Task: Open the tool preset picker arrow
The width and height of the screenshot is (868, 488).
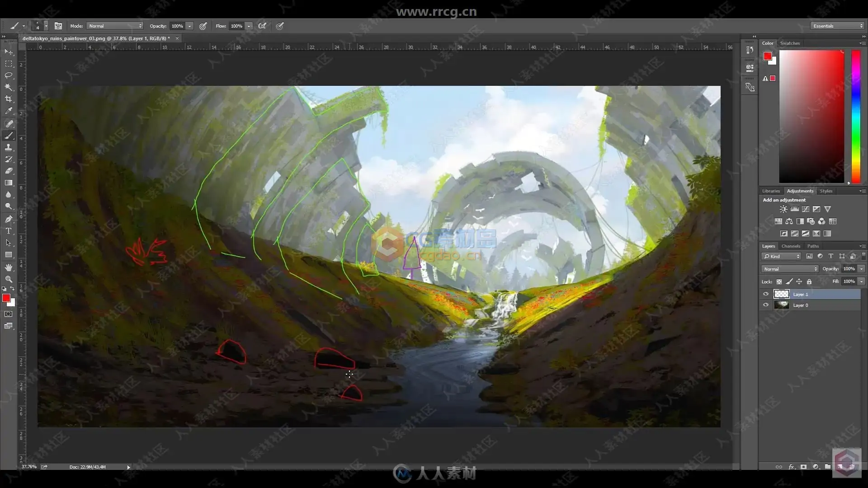Action: point(24,26)
